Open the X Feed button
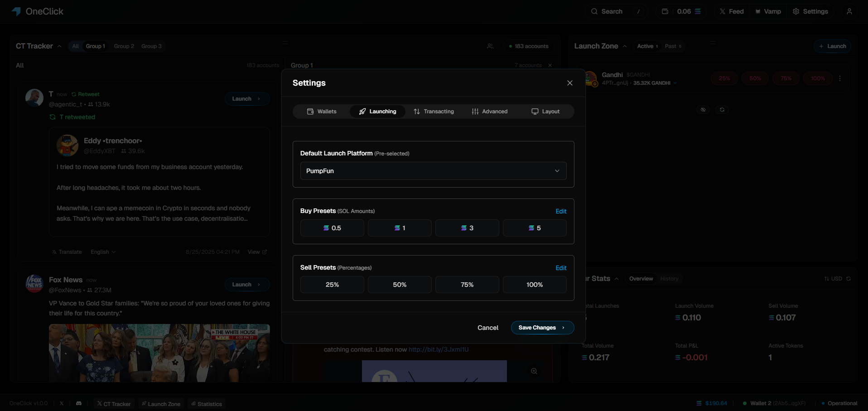The width and height of the screenshot is (868, 411). [732, 11]
